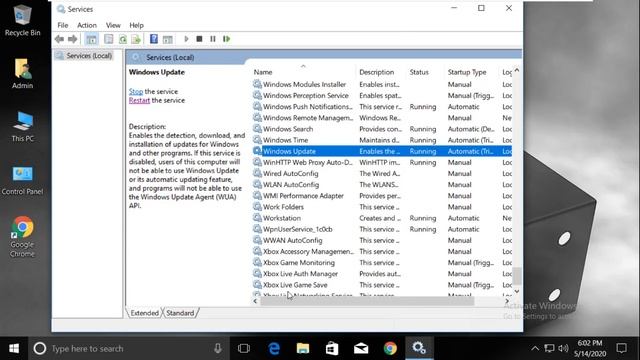
Task: Open the Help menu
Action: [136, 25]
